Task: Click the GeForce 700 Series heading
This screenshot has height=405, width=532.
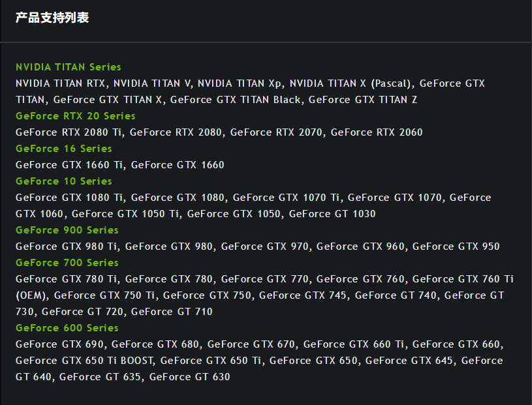Action: pos(67,263)
